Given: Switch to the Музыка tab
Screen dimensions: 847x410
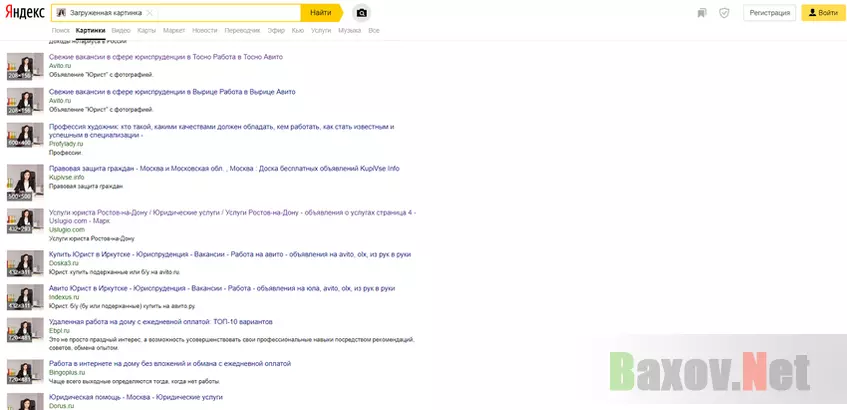Looking at the screenshot, I should pyautogui.click(x=349, y=31).
